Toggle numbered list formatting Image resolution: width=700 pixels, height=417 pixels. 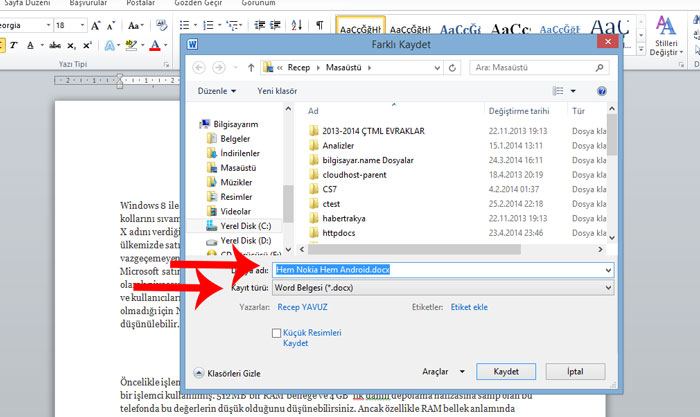[x=208, y=25]
